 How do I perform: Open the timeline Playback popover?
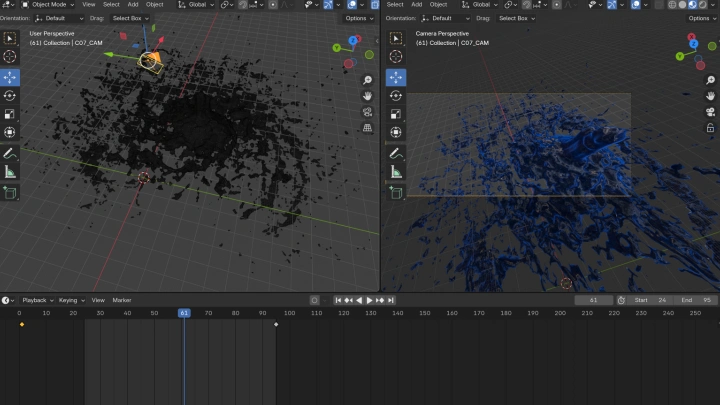coord(38,300)
